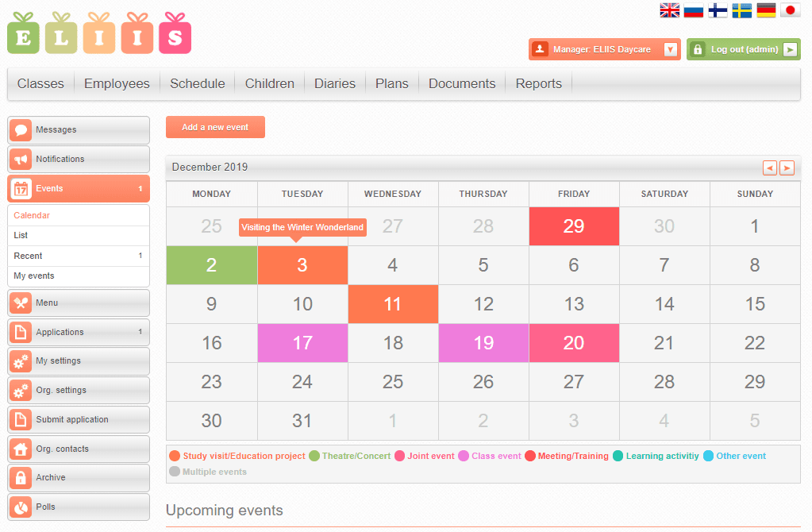Click the green Theatre/Concert legend swatch
Viewport: 812px width, 532px height.
pos(314,456)
